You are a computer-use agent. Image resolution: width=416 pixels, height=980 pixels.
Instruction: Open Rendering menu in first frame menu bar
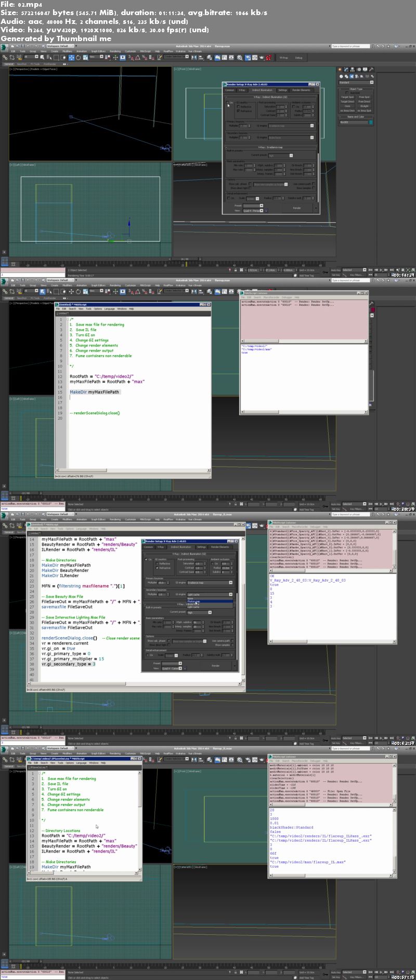pos(115,51)
